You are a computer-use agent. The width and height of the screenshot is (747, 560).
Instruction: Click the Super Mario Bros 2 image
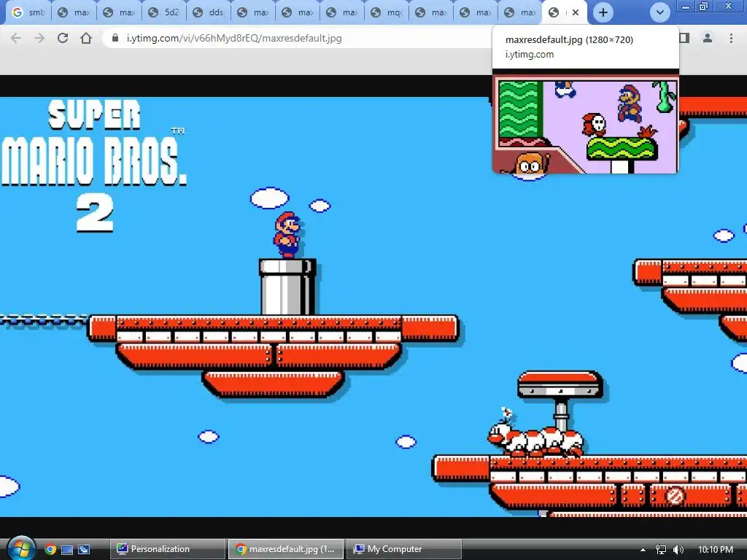373,307
